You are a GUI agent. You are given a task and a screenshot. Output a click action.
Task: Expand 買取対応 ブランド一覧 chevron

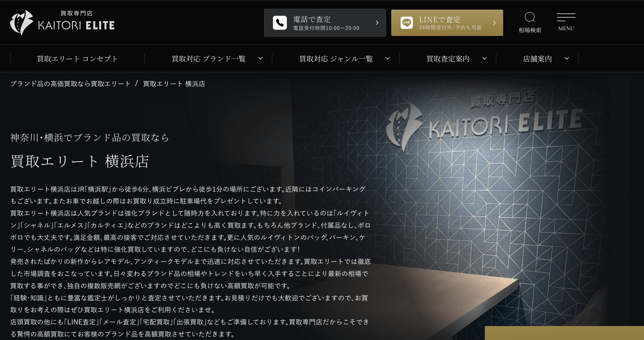[260, 58]
